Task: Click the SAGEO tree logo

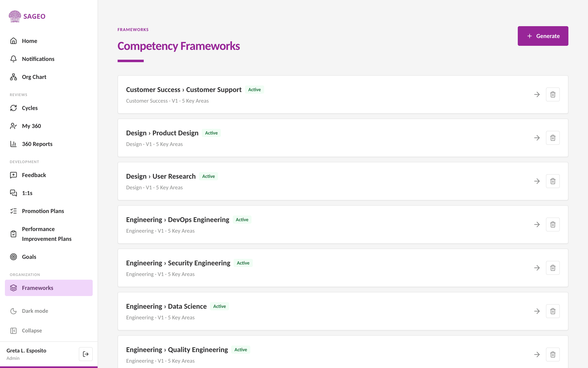Action: (15, 16)
